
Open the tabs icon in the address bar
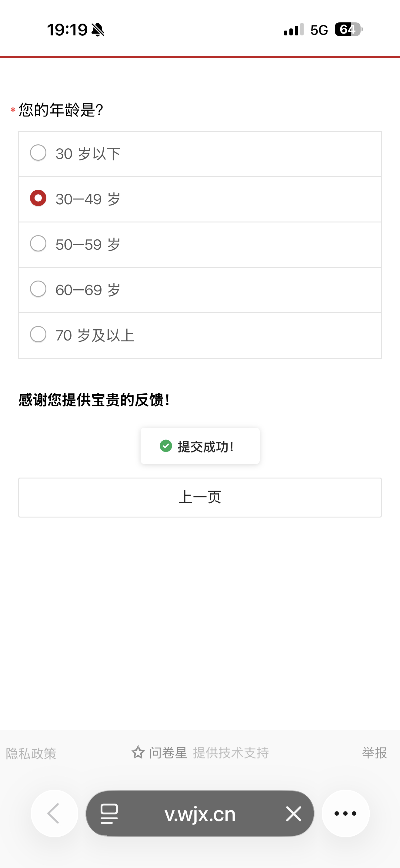tap(109, 814)
